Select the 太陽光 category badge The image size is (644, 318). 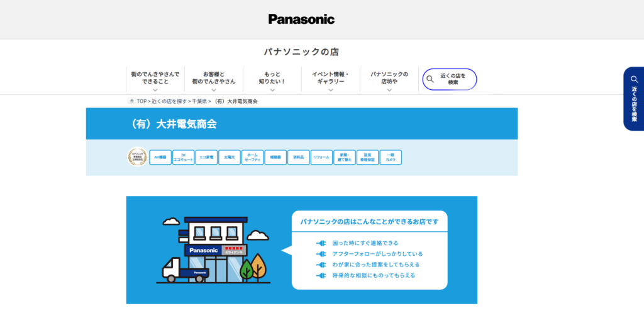coord(229,157)
